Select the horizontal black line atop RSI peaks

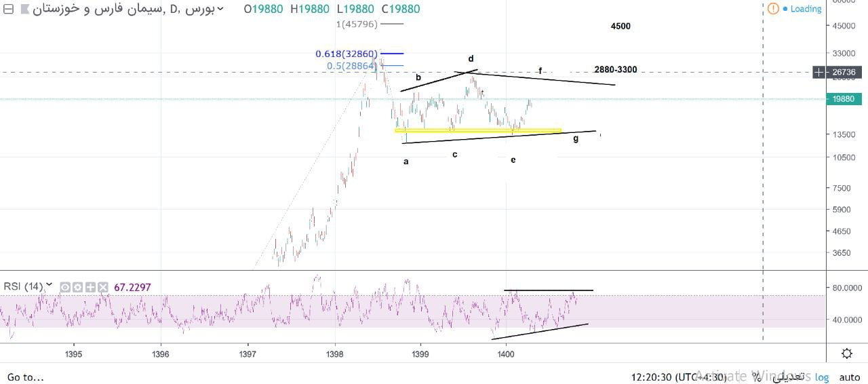tap(549, 290)
